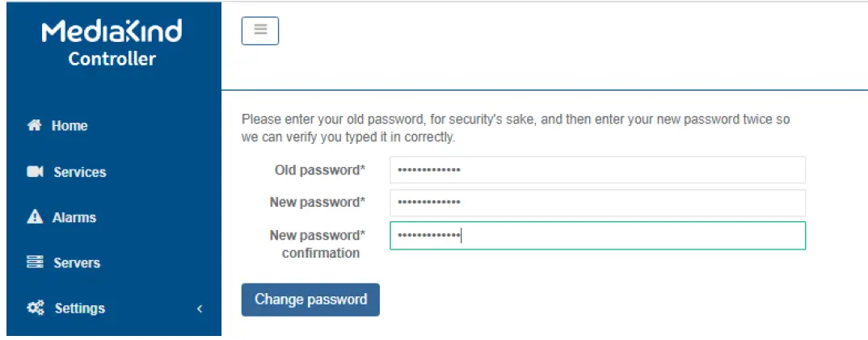Screen dimensions: 868x340
Task: Focus the New password confirmation field
Action: pyautogui.click(x=597, y=236)
